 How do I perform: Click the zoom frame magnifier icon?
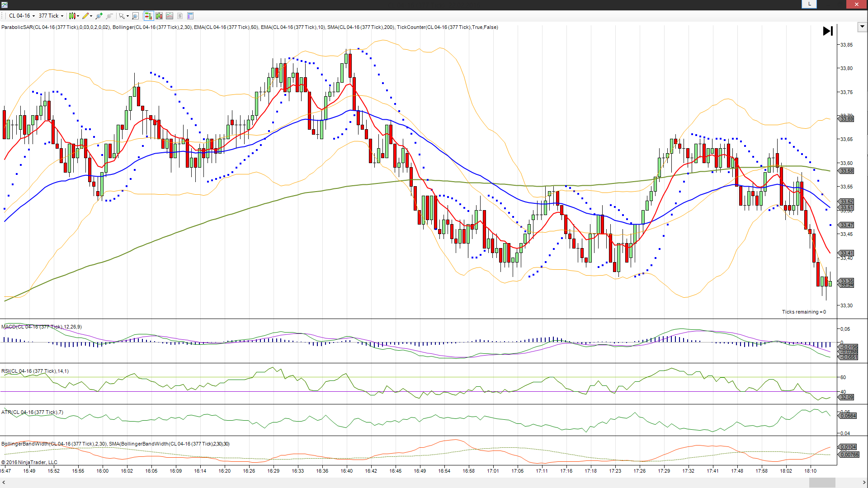pos(135,16)
